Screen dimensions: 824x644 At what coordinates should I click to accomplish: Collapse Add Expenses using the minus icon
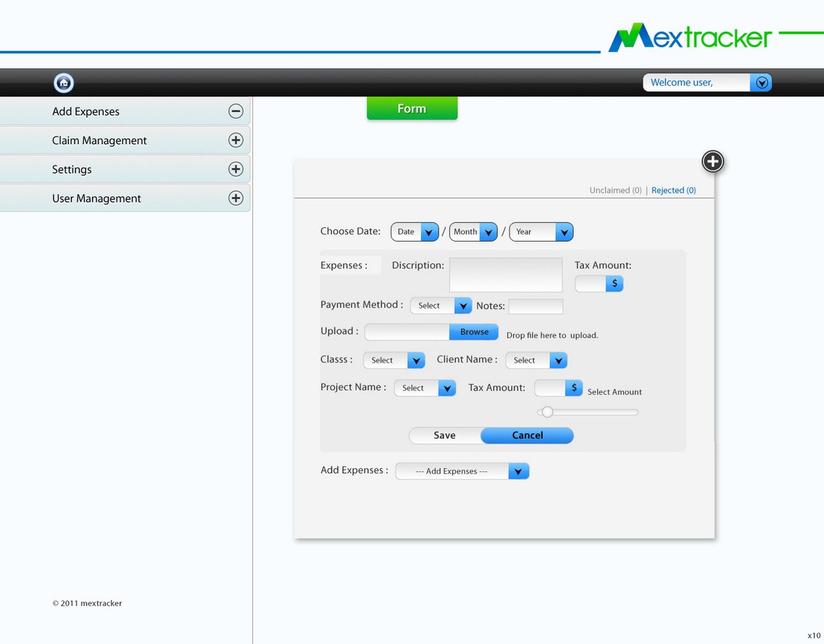point(236,111)
